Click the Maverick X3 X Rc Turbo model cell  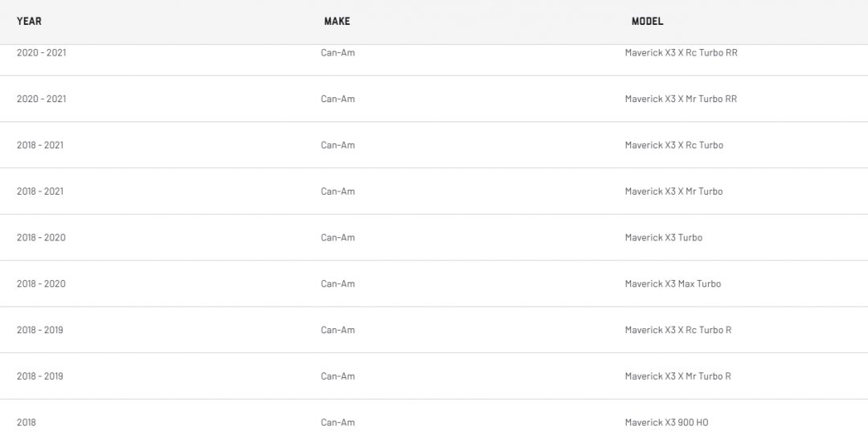click(674, 146)
